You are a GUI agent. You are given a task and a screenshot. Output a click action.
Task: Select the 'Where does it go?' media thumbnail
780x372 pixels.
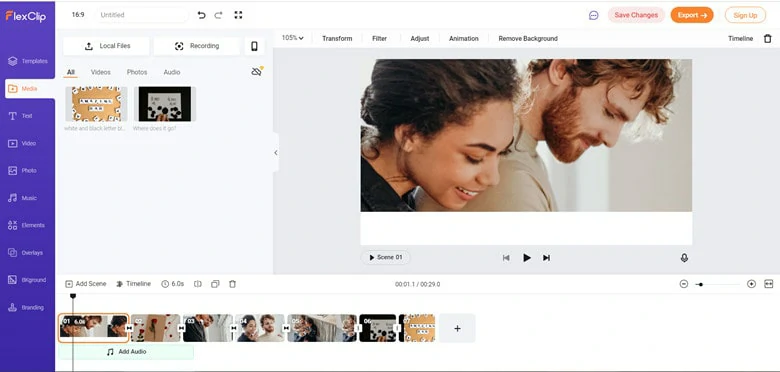tap(165, 104)
